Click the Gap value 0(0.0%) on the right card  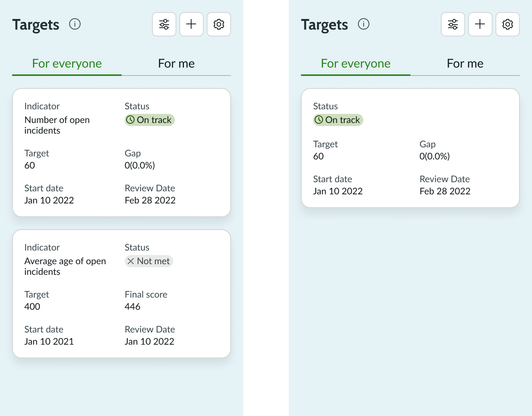pos(434,156)
